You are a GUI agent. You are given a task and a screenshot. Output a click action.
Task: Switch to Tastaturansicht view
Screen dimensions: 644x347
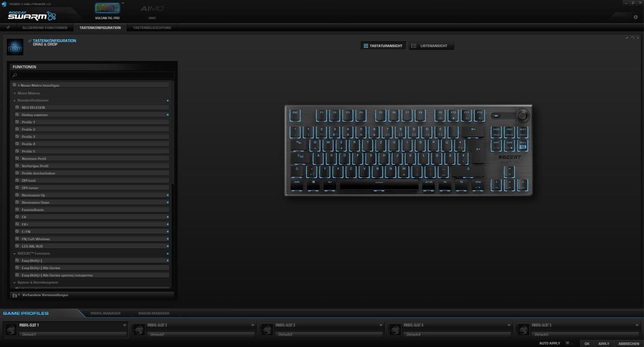(x=383, y=46)
